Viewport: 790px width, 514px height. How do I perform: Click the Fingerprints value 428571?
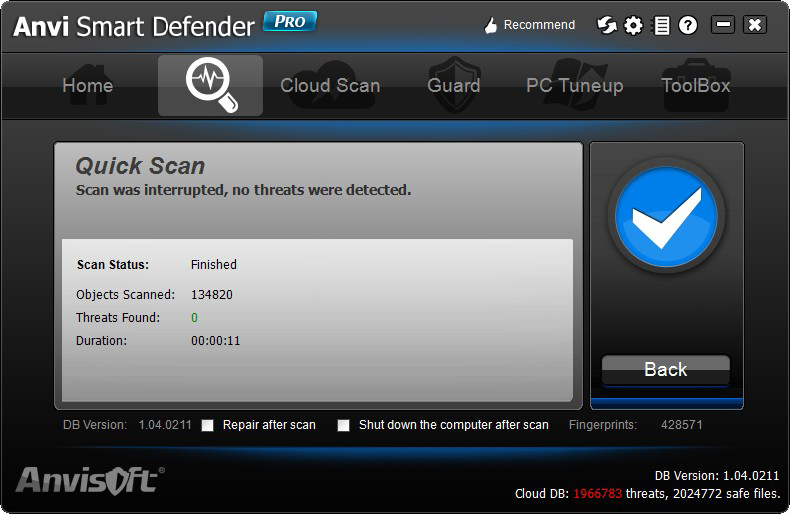[x=682, y=425]
